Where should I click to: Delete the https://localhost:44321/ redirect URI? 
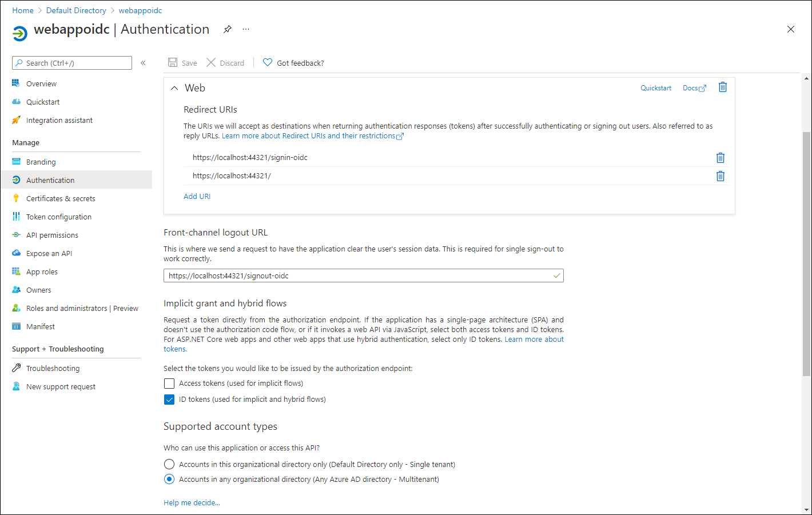tap(721, 176)
